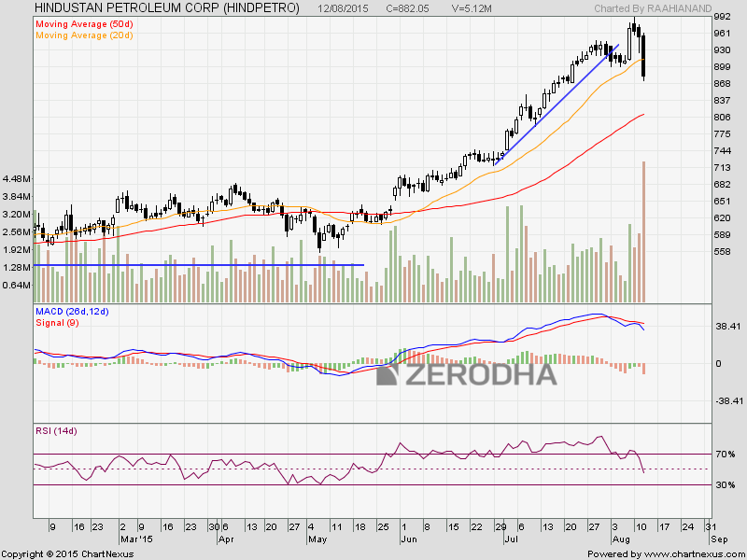
Task: Select the Mar'15 month label on the time axis
Action: point(135,539)
